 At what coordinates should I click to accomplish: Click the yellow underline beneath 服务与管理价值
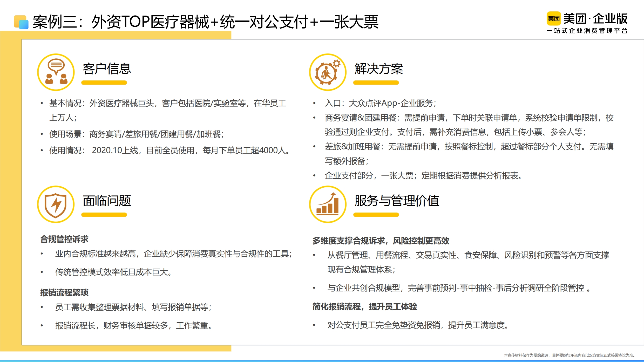click(x=376, y=215)
